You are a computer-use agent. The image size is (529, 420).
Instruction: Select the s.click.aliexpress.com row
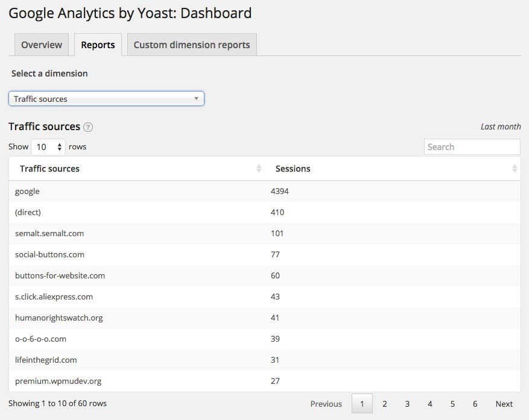pyautogui.click(x=265, y=296)
